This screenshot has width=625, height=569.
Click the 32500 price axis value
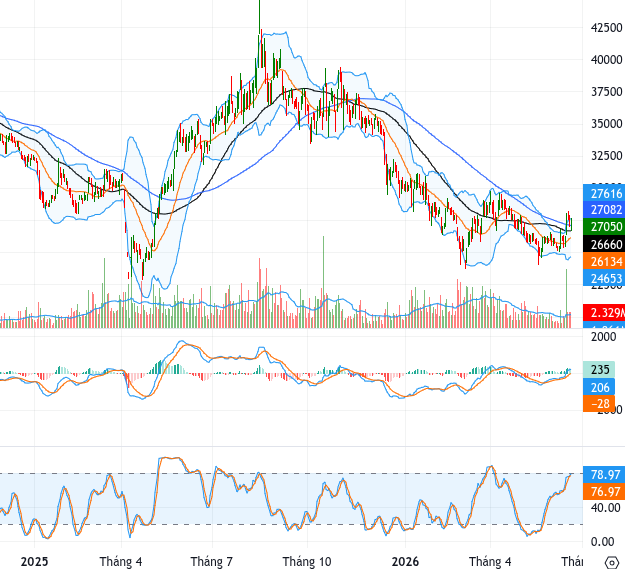pyautogui.click(x=606, y=155)
